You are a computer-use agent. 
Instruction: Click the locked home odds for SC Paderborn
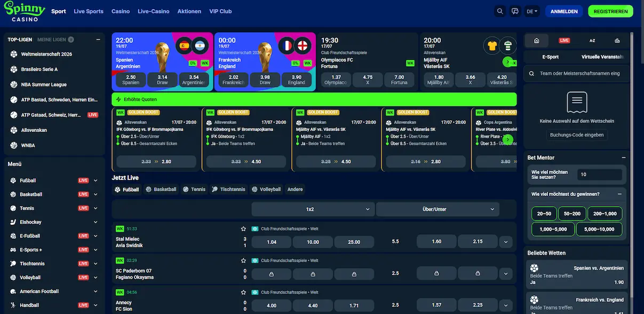271,273
